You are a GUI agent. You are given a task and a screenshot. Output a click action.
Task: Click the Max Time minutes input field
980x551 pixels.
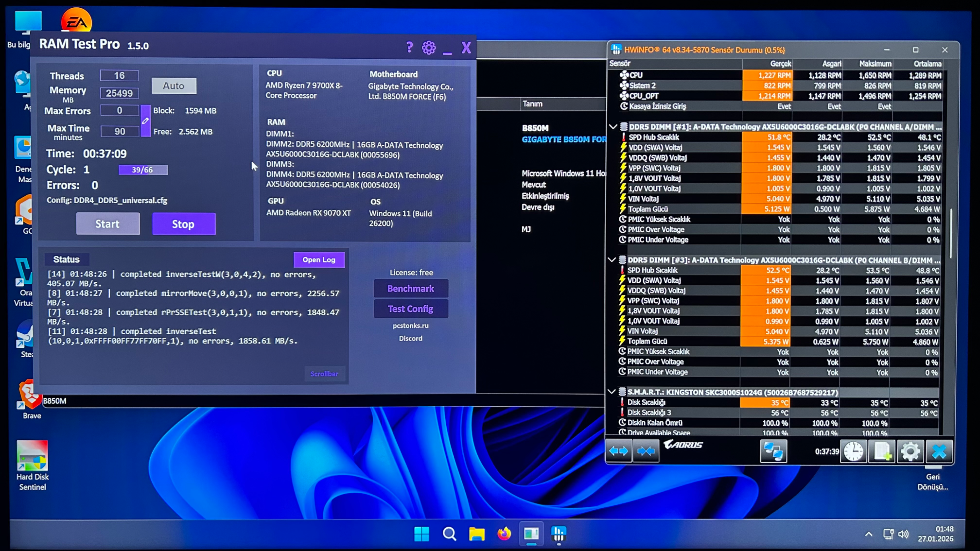pyautogui.click(x=119, y=131)
